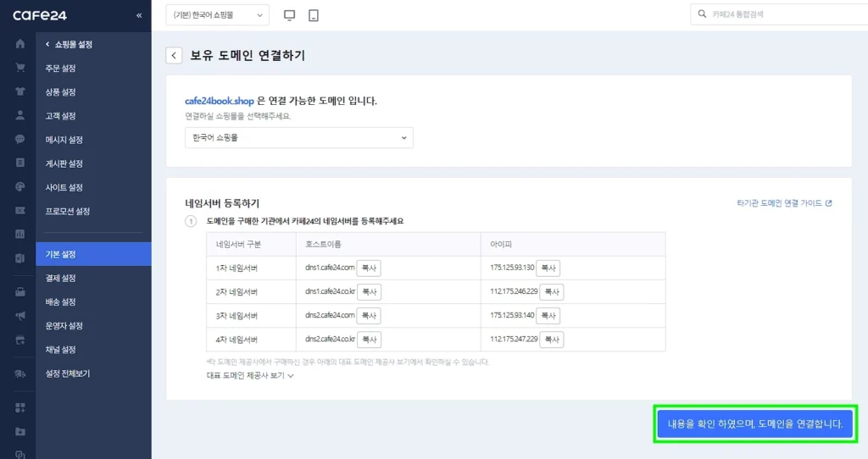Open the bar chart statistics icon
The height and width of the screenshot is (459, 868).
pyautogui.click(x=20, y=234)
